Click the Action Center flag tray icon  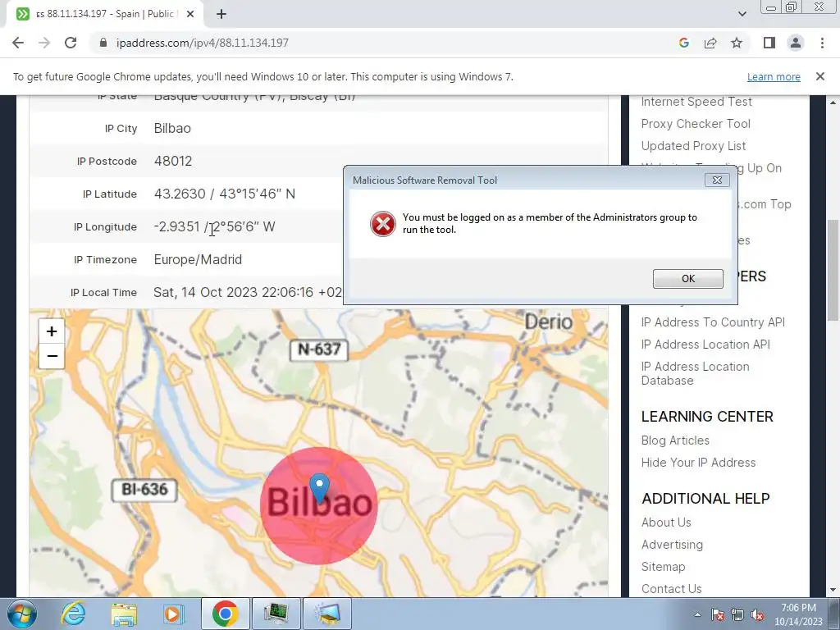718,614
